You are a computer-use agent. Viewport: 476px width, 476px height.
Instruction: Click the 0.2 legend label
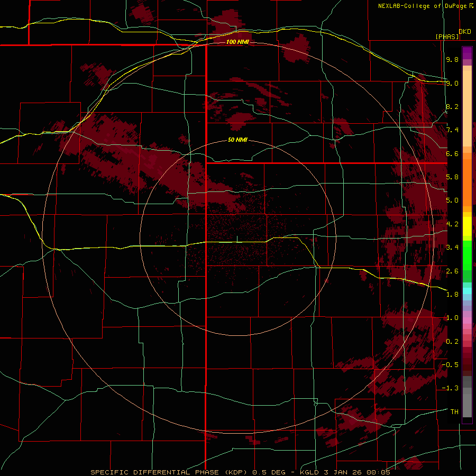(x=452, y=342)
